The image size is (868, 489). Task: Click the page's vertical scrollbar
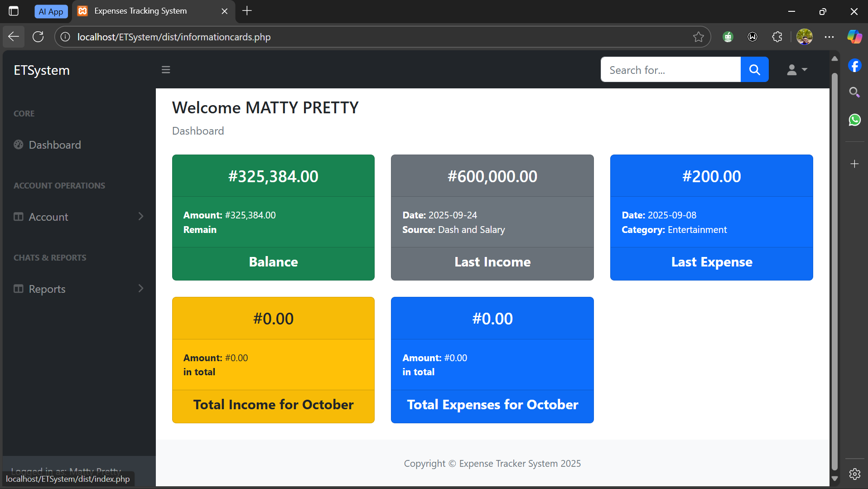point(834,272)
